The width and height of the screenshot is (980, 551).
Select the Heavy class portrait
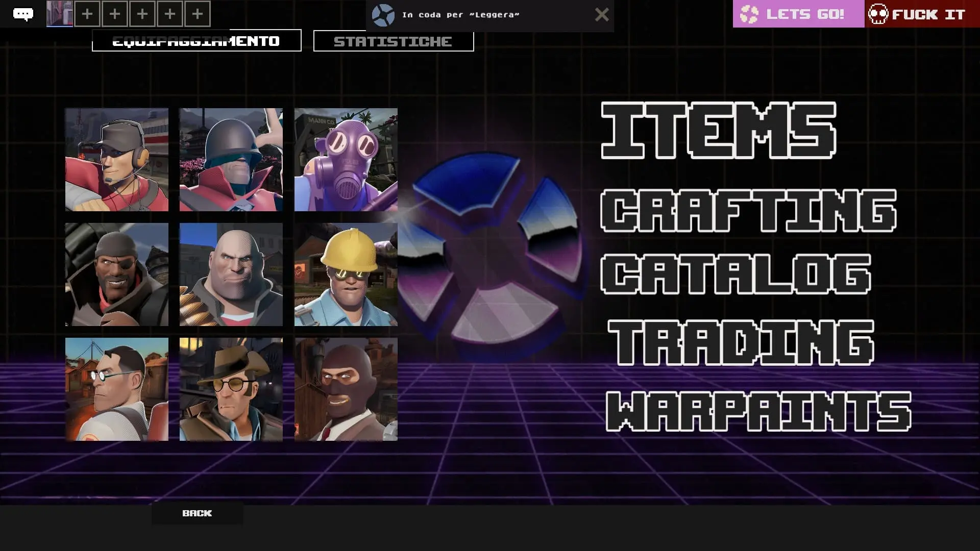231,274
